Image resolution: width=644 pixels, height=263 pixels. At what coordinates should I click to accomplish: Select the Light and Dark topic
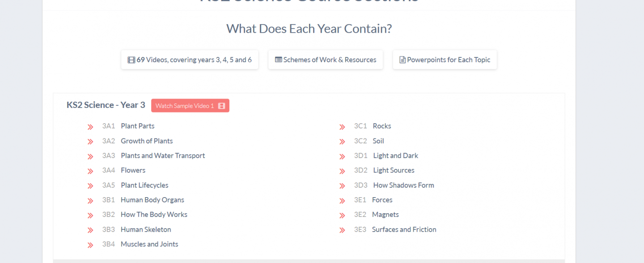click(x=396, y=155)
